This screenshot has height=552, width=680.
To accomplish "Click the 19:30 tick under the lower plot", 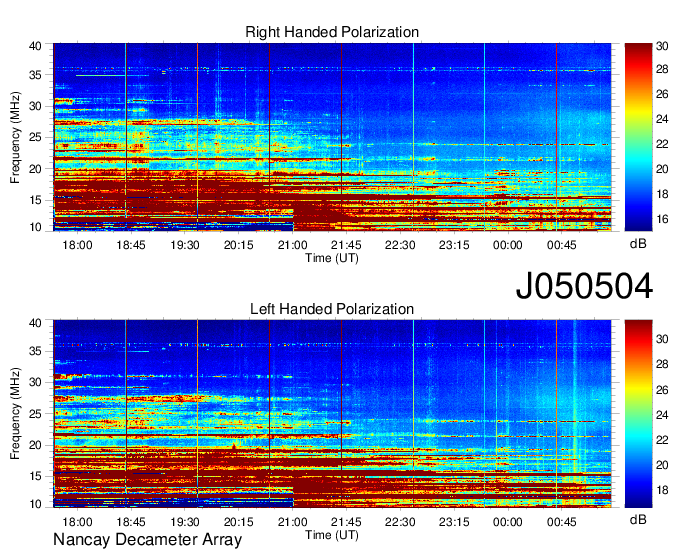I will coord(185,522).
